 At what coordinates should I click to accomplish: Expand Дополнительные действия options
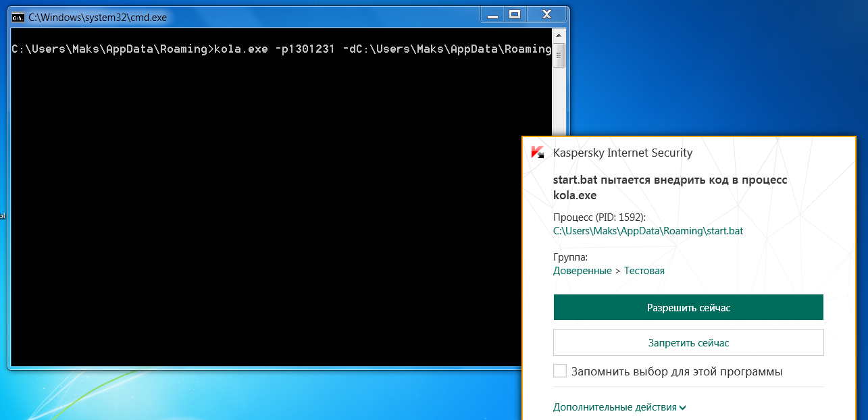pyautogui.click(x=619, y=407)
